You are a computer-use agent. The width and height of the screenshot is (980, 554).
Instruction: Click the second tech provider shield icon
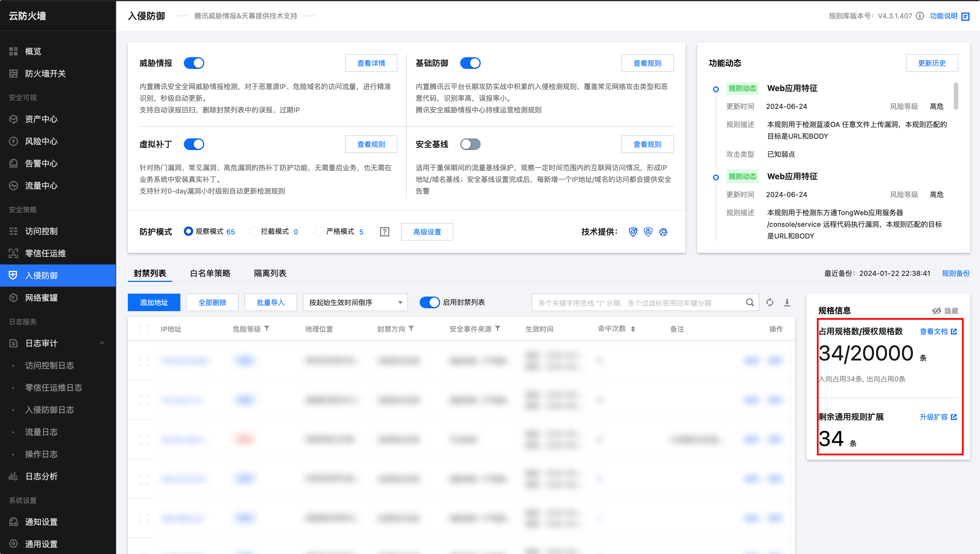point(648,232)
